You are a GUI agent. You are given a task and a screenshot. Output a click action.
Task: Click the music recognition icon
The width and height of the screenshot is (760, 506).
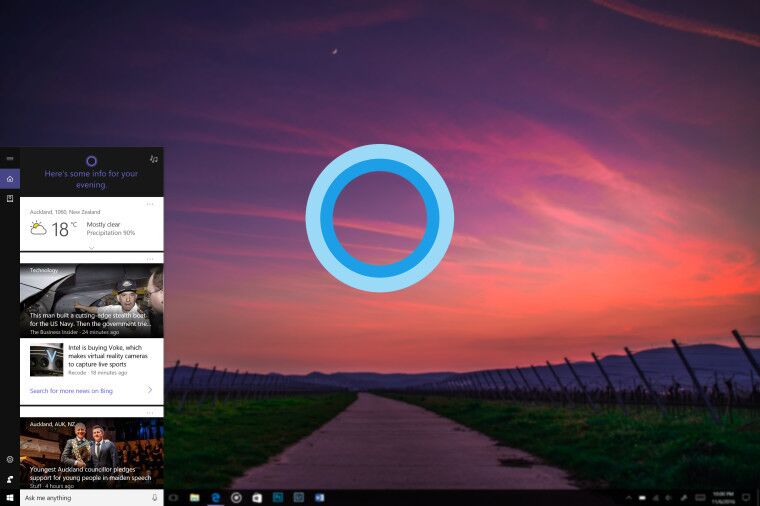(153, 158)
